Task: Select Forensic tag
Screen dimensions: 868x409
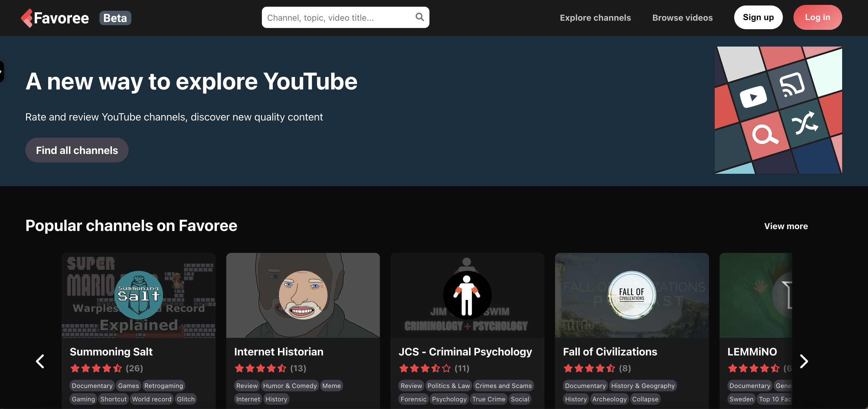Action: [x=413, y=399]
